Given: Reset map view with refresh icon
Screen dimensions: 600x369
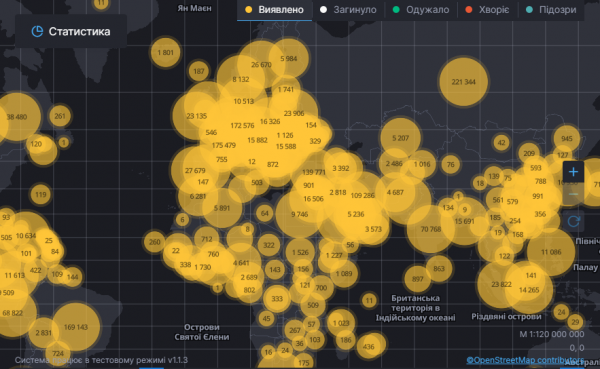Looking at the screenshot, I should tap(573, 221).
